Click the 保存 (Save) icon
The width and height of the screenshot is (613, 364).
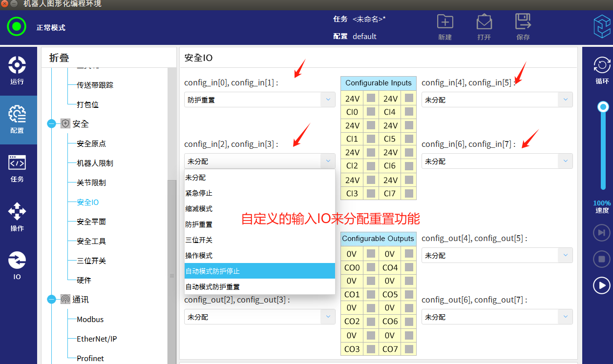pyautogui.click(x=523, y=22)
